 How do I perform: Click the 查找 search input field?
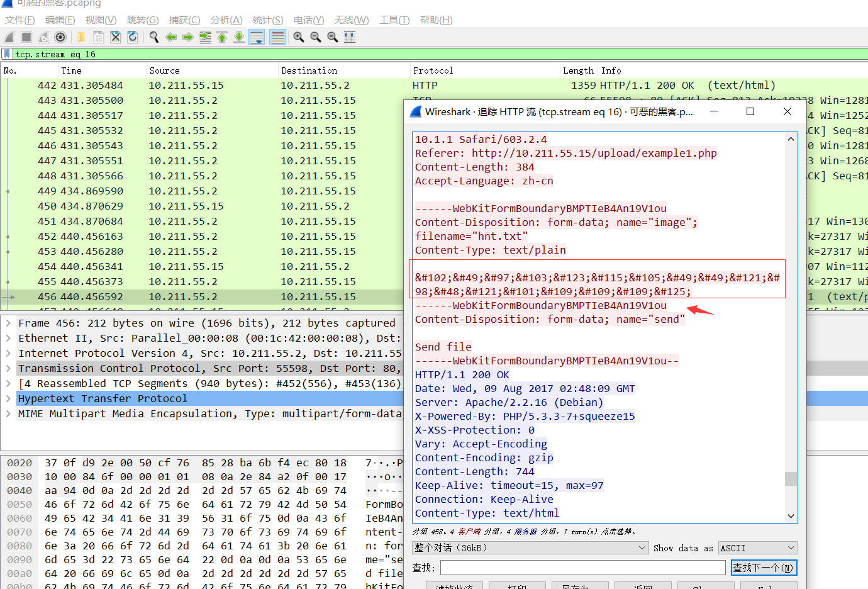(x=582, y=568)
